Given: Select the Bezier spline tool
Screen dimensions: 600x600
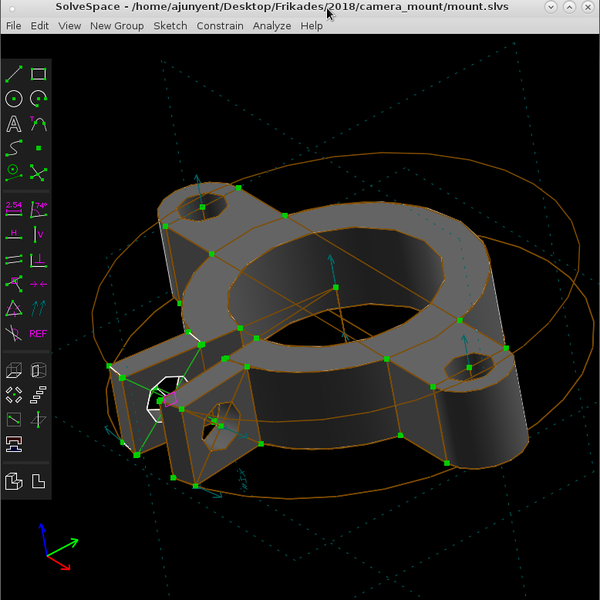Looking at the screenshot, I should point(14,148).
